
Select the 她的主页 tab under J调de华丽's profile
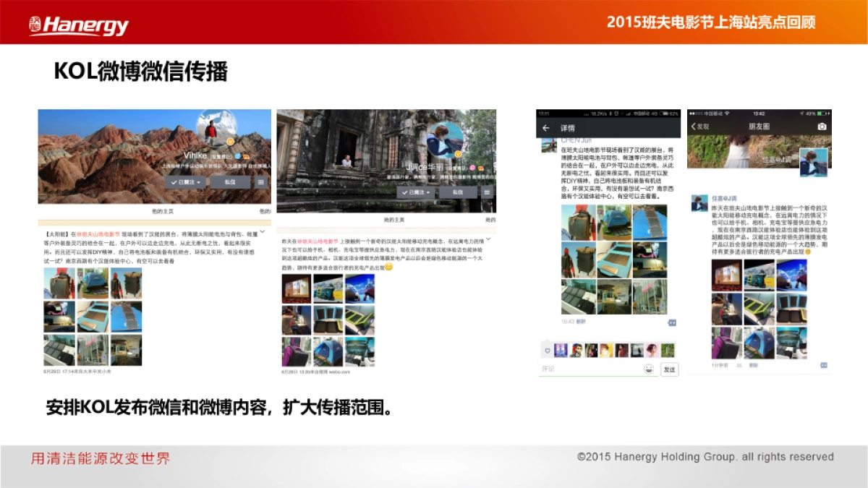click(x=393, y=219)
